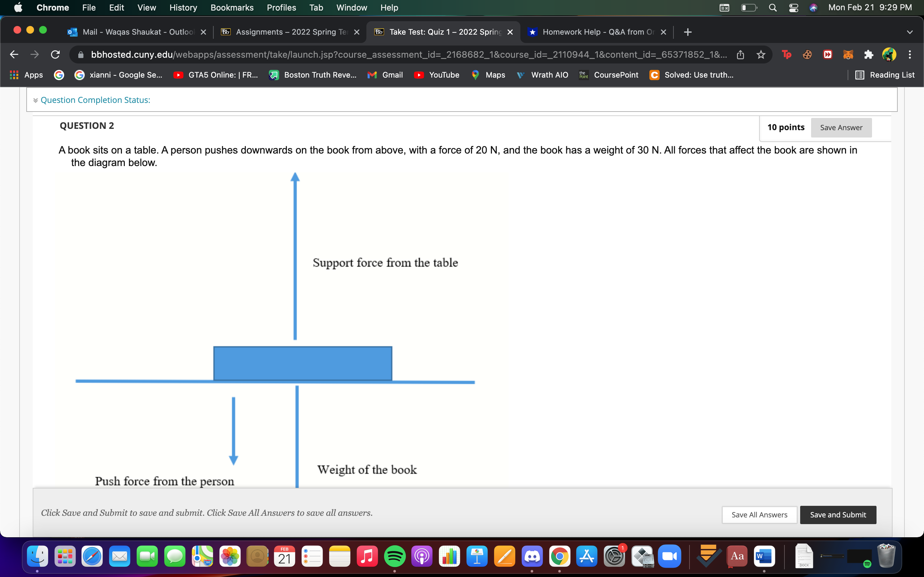
Task: Open the Chrome extensions puzzle menu
Action: pos(868,54)
